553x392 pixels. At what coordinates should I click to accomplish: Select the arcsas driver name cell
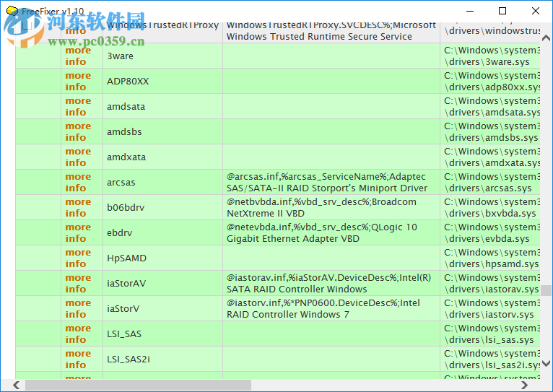point(162,182)
